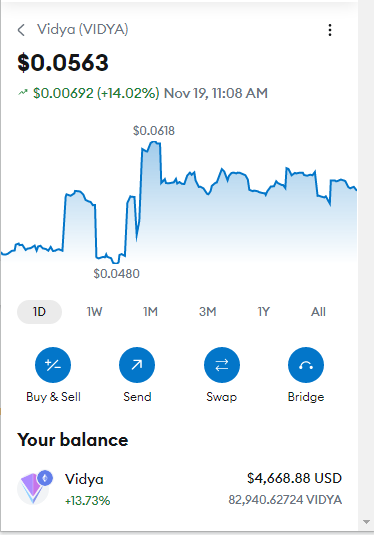374x535 pixels.
Task: Click the green trend-up arrow icon
Action: [x=23, y=92]
